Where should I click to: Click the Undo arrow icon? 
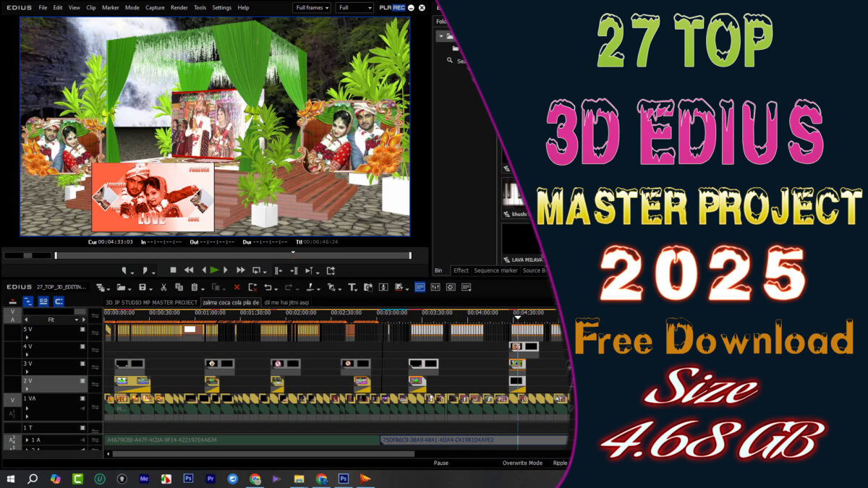point(268,288)
